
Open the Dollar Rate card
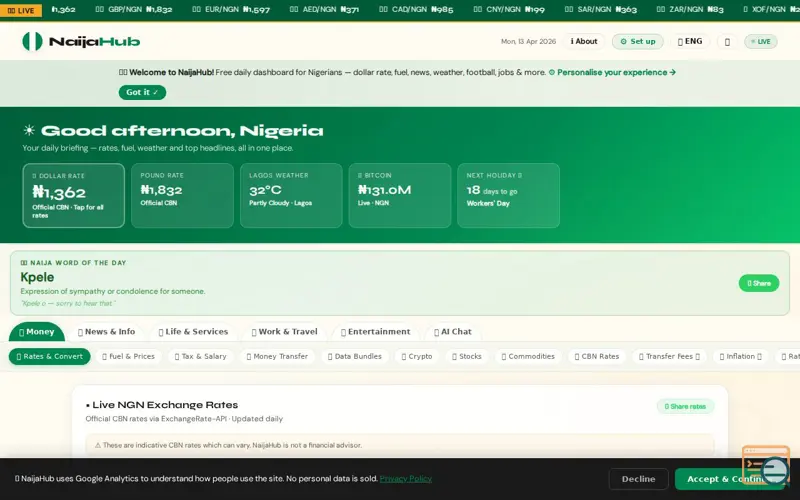click(73, 195)
